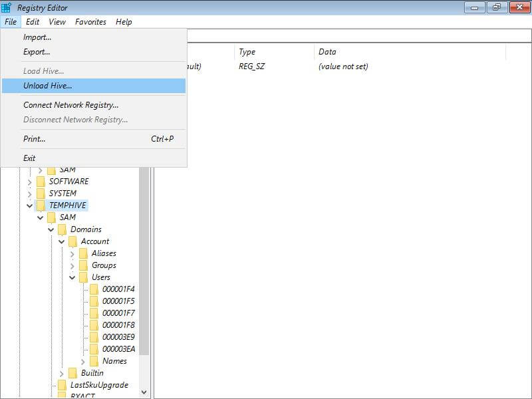Click the 000003EA folder icon
532x399 pixels.
click(94, 349)
